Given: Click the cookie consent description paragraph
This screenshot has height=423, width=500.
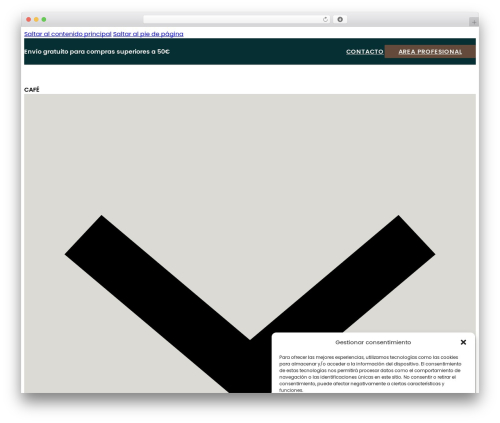Looking at the screenshot, I should pyautogui.click(x=370, y=374).
